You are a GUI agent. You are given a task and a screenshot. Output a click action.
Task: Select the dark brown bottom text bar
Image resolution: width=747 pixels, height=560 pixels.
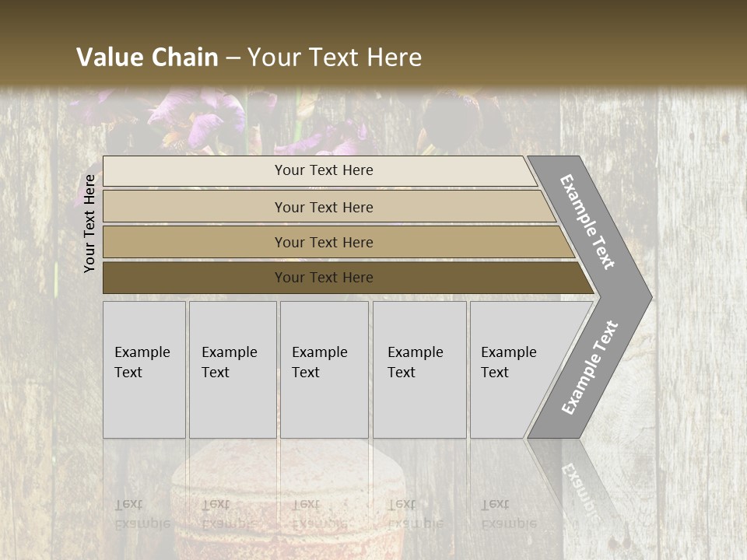323,278
